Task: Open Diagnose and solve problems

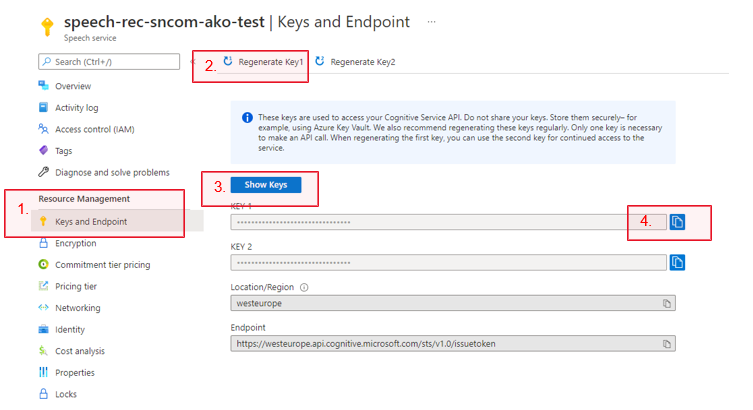Action: (x=112, y=172)
